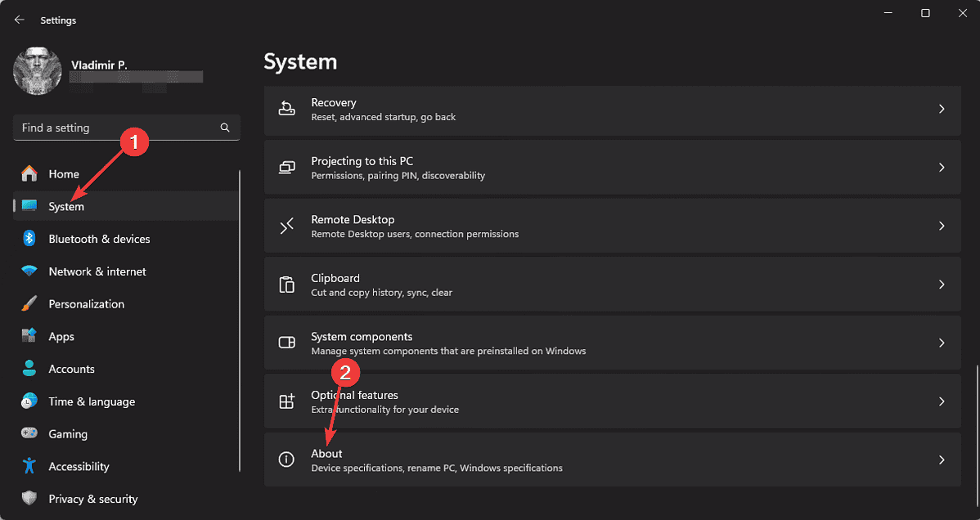Click the Clipboard icon on the Clipboard entry
Screen dimensions: 980x520
tap(286, 284)
